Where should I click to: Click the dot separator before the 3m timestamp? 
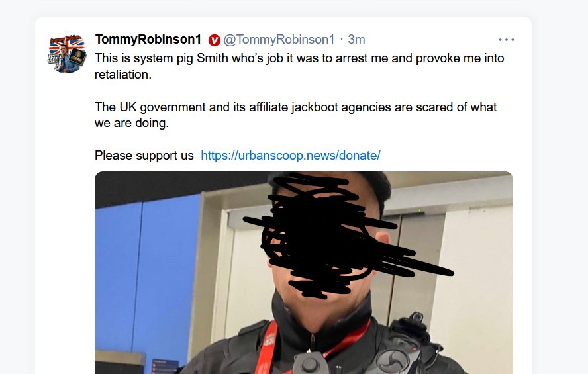pos(341,39)
